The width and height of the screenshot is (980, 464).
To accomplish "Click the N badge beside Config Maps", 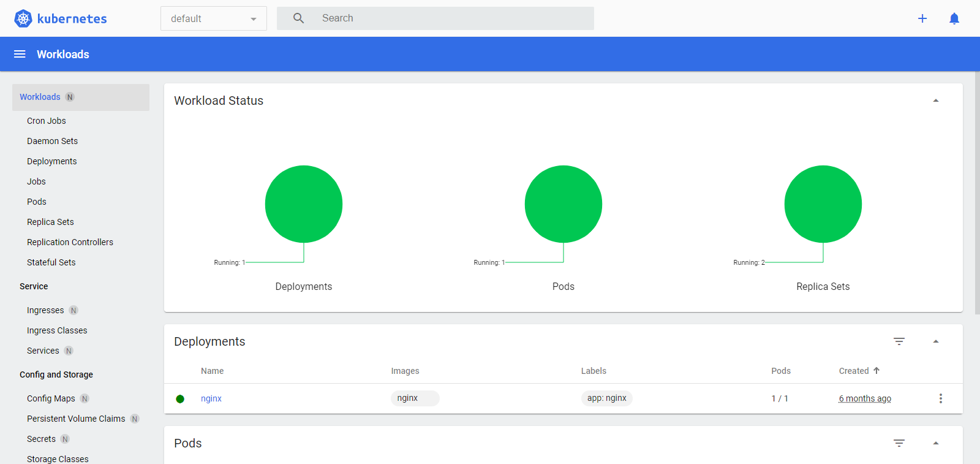I will coord(85,398).
